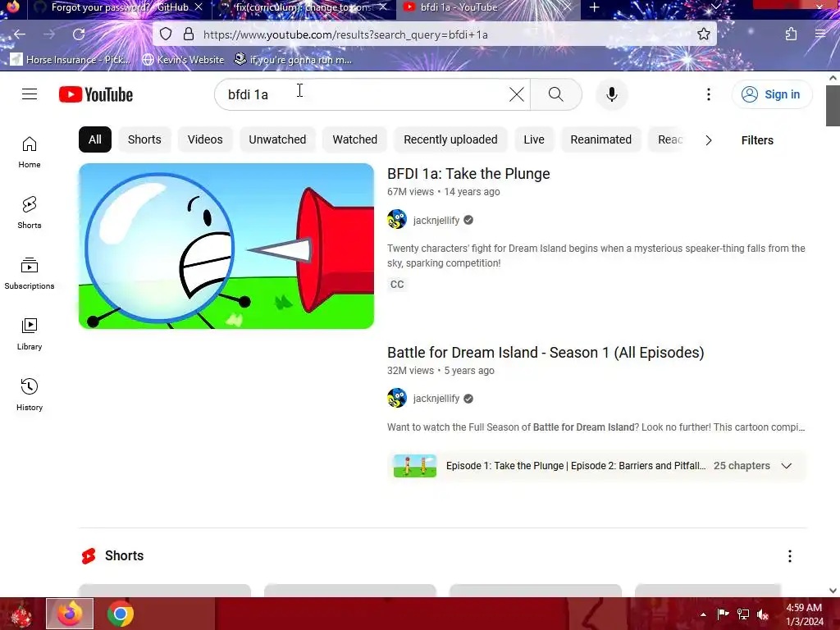The height and width of the screenshot is (630, 840).
Task: Open Firefox extensions puzzle icon
Action: click(x=791, y=34)
